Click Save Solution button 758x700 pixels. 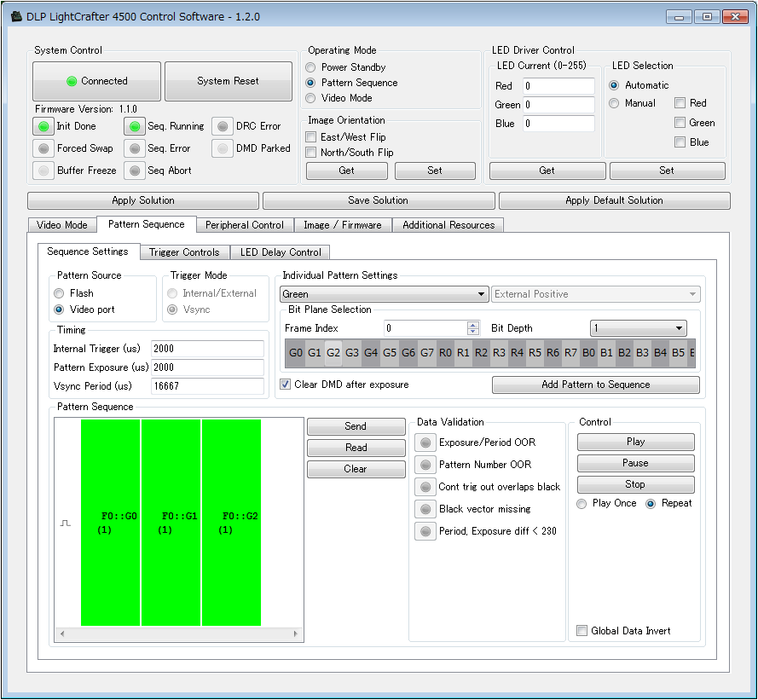(x=379, y=200)
